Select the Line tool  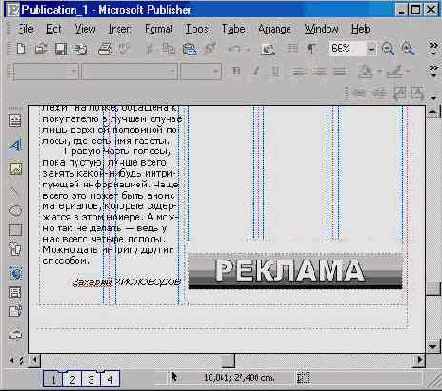[x=14, y=191]
